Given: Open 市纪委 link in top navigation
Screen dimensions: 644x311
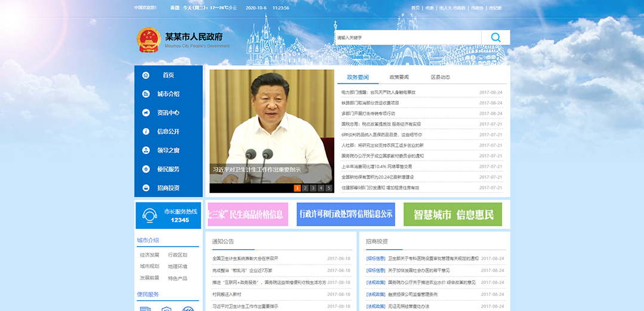Looking at the screenshot, I should (495, 8).
